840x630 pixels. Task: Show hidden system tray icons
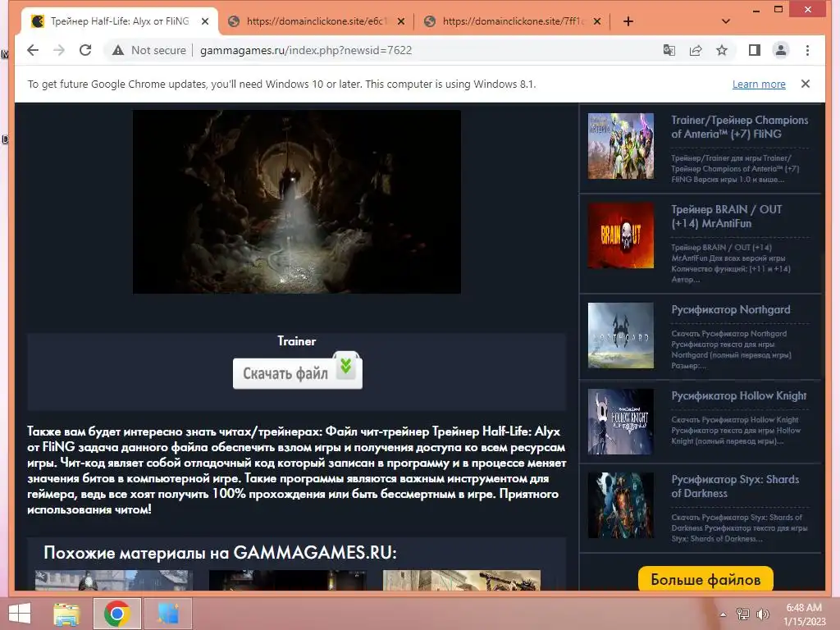723,614
